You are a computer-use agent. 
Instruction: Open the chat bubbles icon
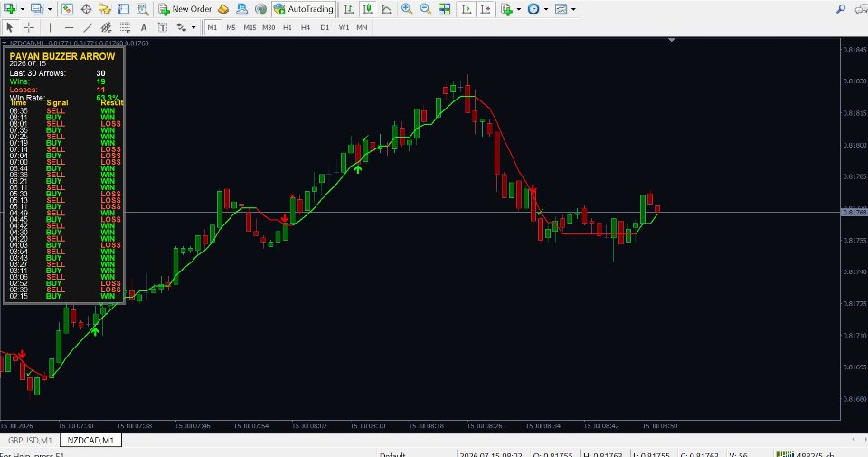[861, 9]
